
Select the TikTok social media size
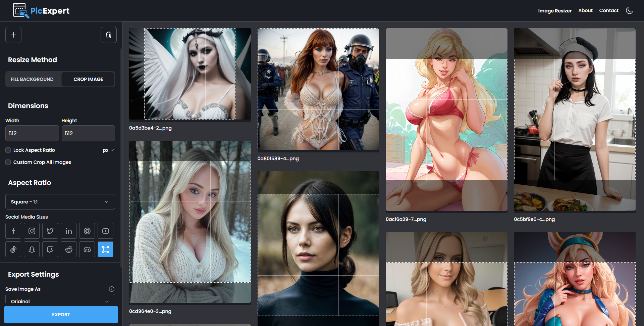[x=13, y=249]
